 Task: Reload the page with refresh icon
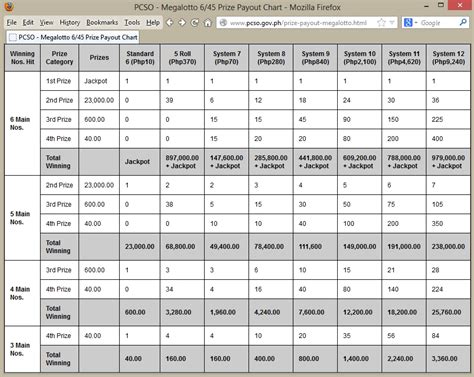click(x=195, y=23)
